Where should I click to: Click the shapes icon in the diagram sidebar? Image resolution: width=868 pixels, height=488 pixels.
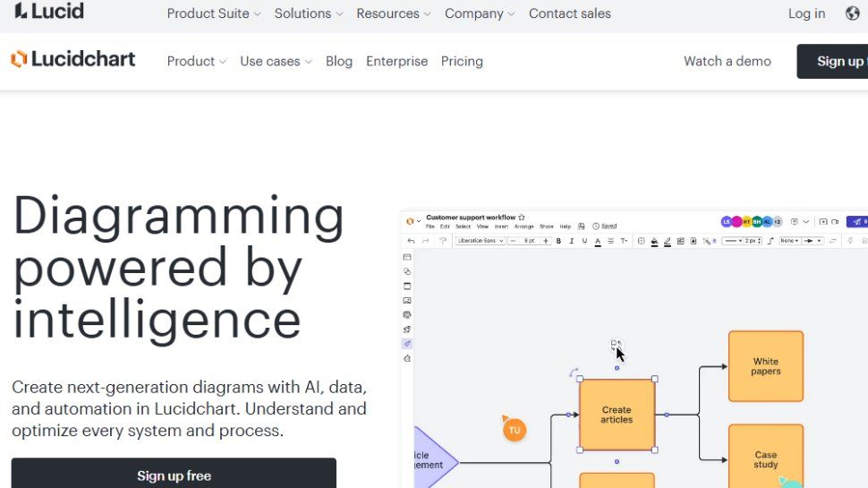[407, 271]
